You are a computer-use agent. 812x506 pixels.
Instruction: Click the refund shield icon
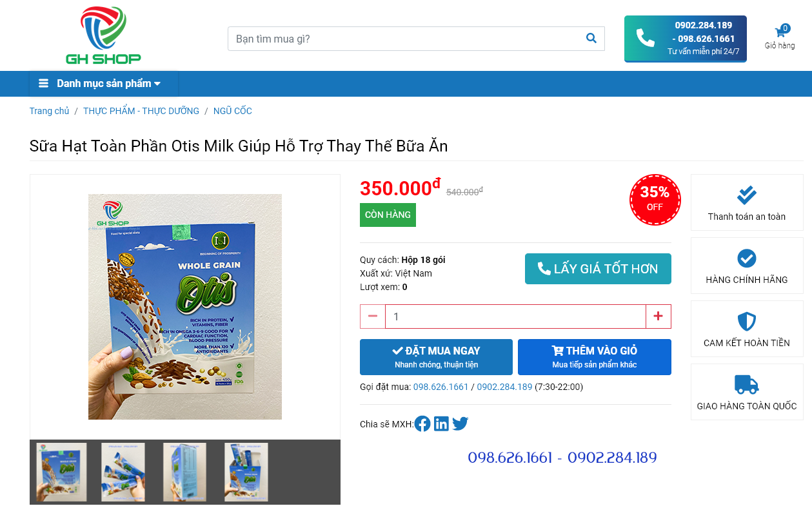tap(746, 322)
